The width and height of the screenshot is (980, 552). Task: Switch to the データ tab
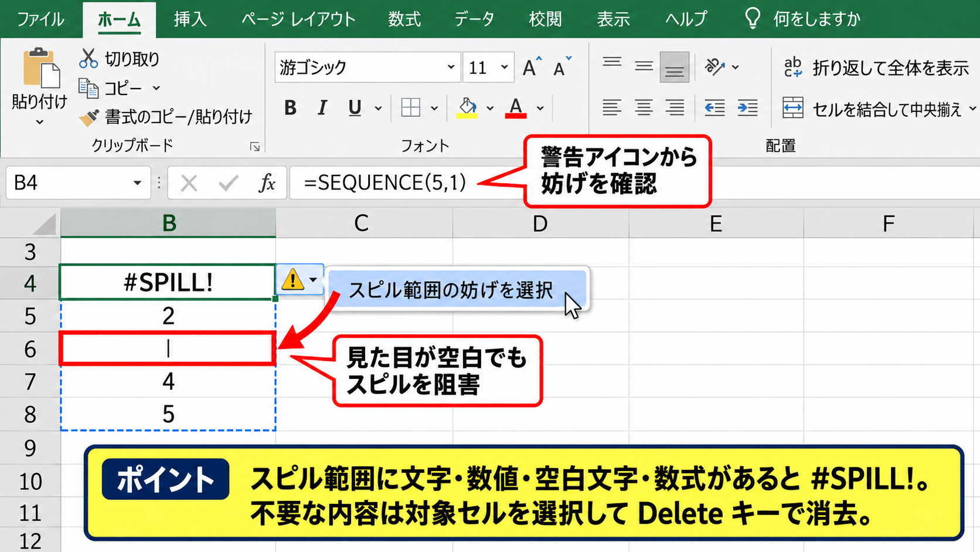click(x=474, y=19)
